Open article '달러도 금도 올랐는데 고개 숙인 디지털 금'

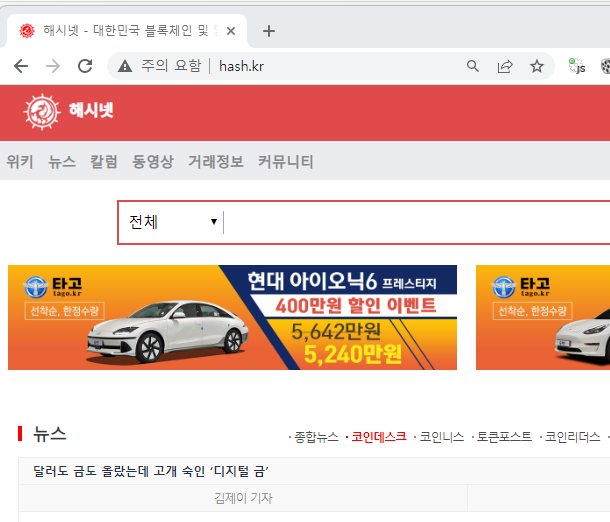(151, 471)
